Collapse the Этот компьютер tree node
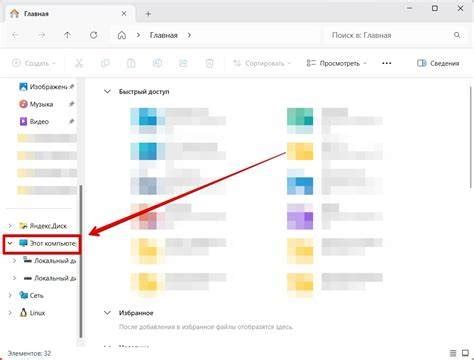This screenshot has height=360, width=474. pos(10,243)
